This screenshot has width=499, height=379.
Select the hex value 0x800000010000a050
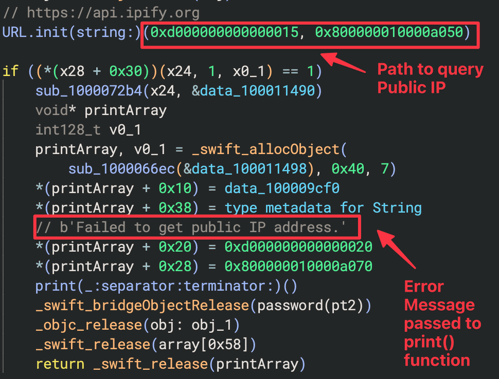pos(389,32)
